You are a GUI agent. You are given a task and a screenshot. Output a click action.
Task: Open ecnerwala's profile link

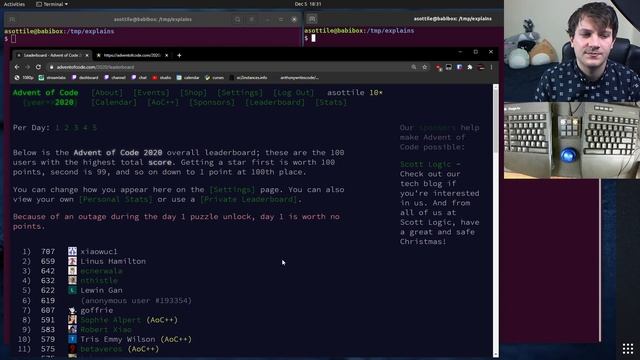101,271
